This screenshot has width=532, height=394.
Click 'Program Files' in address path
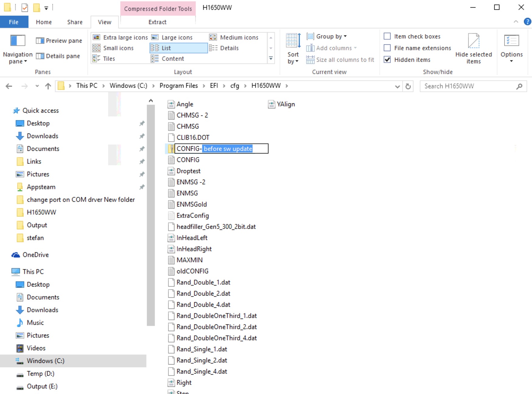pos(179,86)
